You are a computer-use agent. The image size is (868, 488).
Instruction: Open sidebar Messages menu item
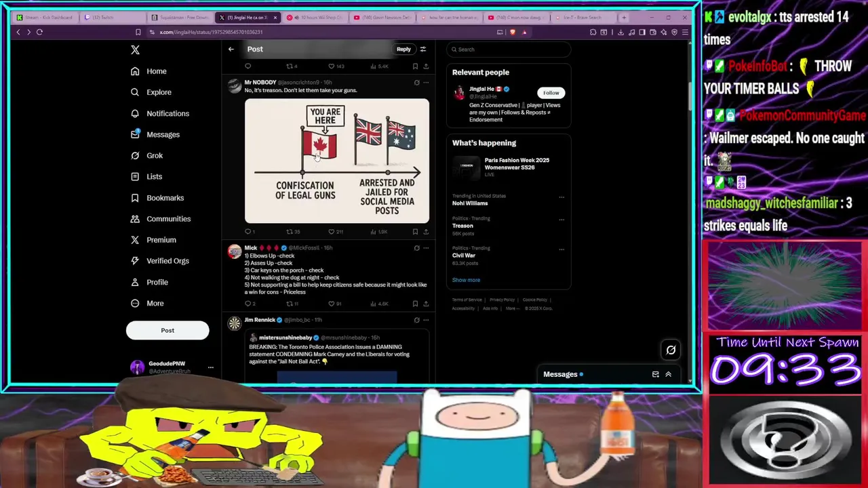[155, 134]
